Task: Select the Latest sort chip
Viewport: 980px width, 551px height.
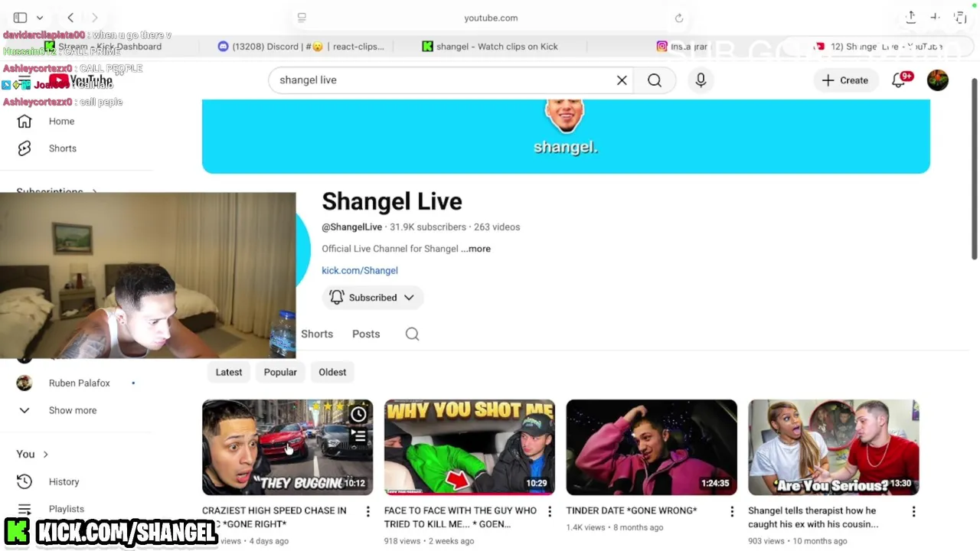Action: (229, 372)
